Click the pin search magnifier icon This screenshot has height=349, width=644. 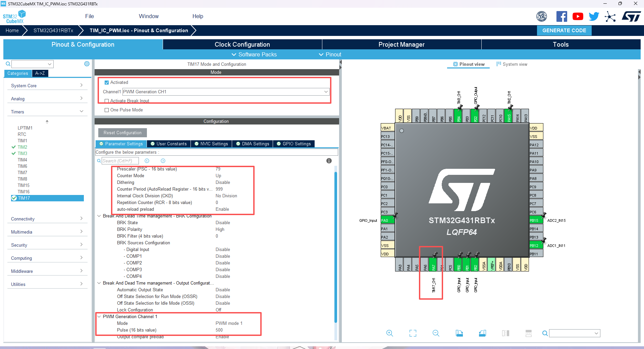click(545, 333)
